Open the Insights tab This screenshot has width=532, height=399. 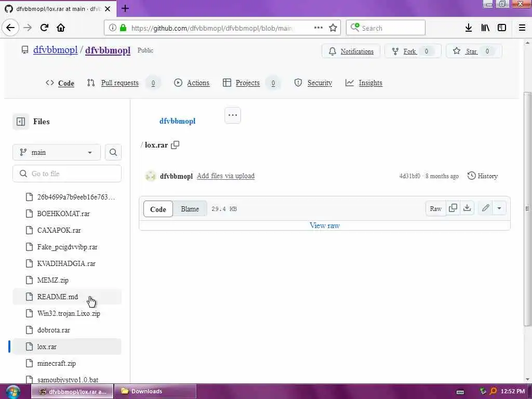(x=364, y=83)
